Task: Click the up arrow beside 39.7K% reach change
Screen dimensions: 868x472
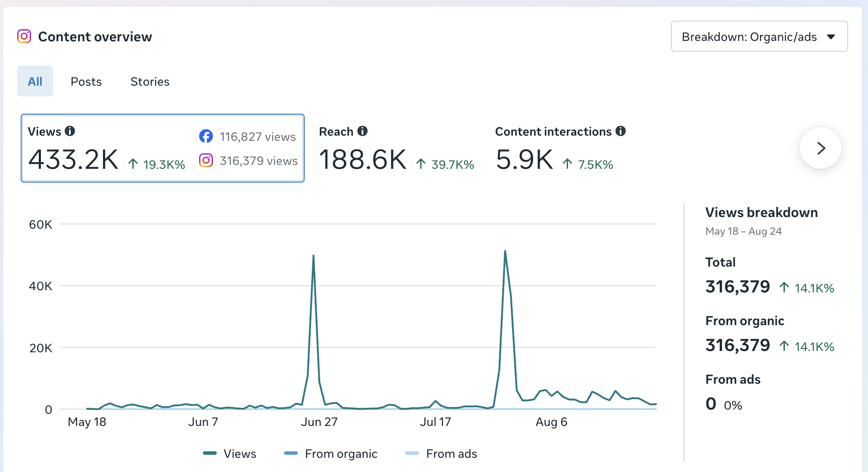Action: [x=421, y=164]
